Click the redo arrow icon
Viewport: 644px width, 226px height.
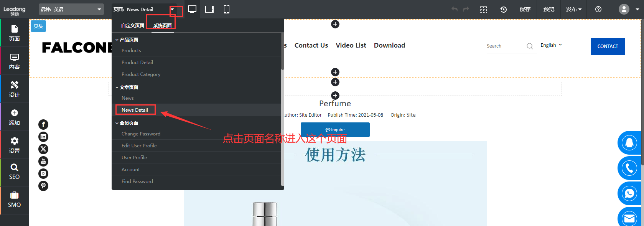coord(466,9)
